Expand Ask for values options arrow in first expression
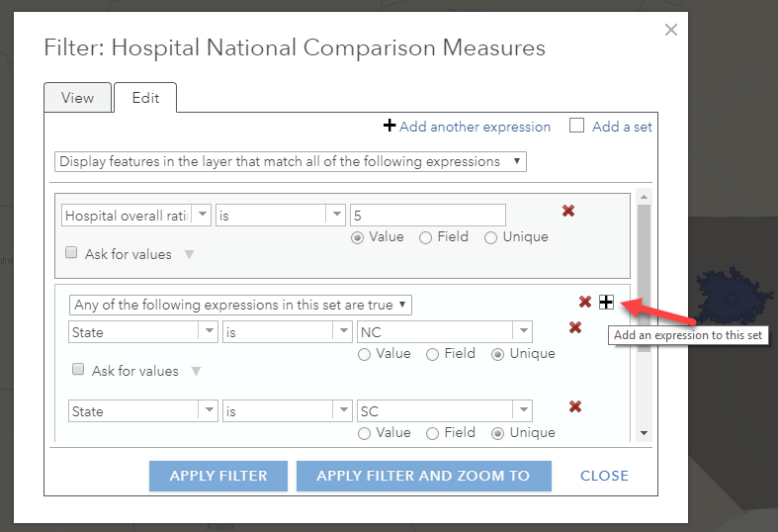778x532 pixels. (x=189, y=254)
